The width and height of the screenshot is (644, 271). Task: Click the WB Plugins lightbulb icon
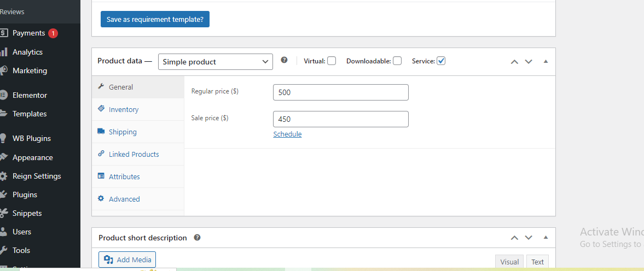(3, 138)
